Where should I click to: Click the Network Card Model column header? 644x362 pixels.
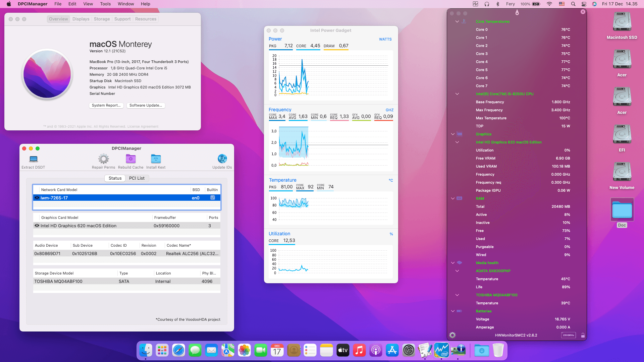[x=59, y=190]
